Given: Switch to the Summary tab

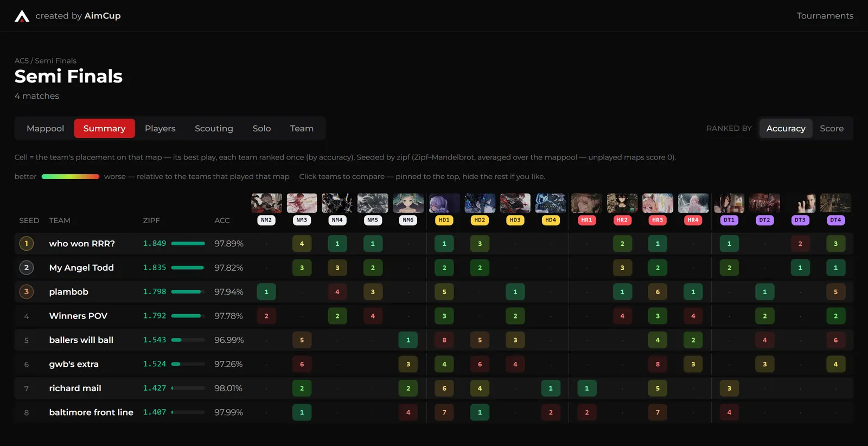Looking at the screenshot, I should coord(104,129).
